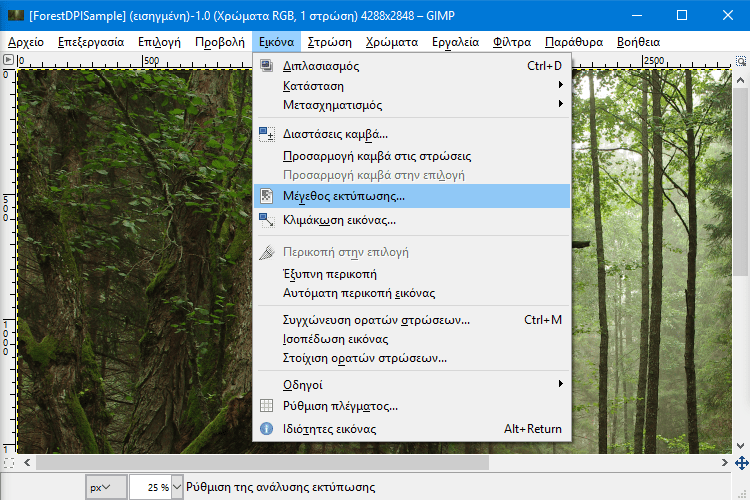Click the ruler corner menu arrow button
The height and width of the screenshot is (500, 750).
tap(8, 60)
